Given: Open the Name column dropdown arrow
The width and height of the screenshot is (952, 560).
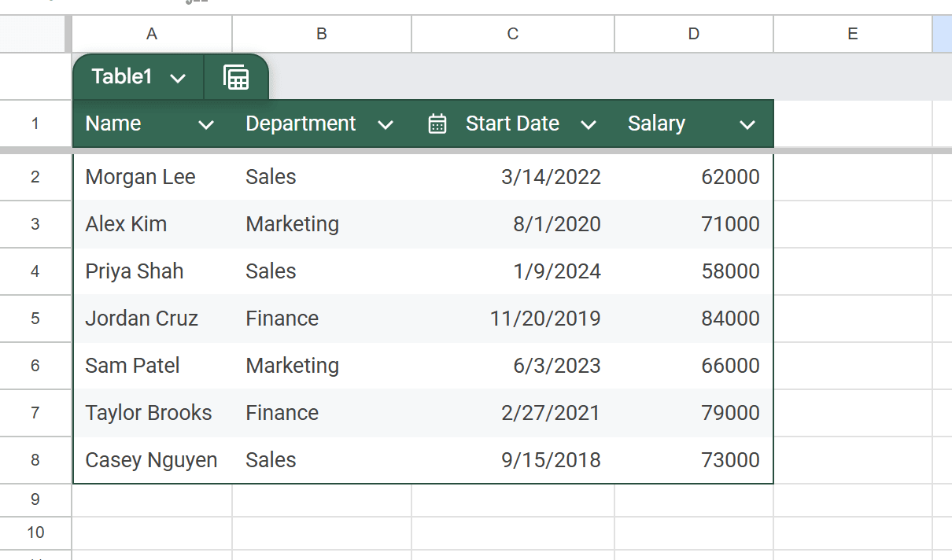Looking at the screenshot, I should click(206, 124).
